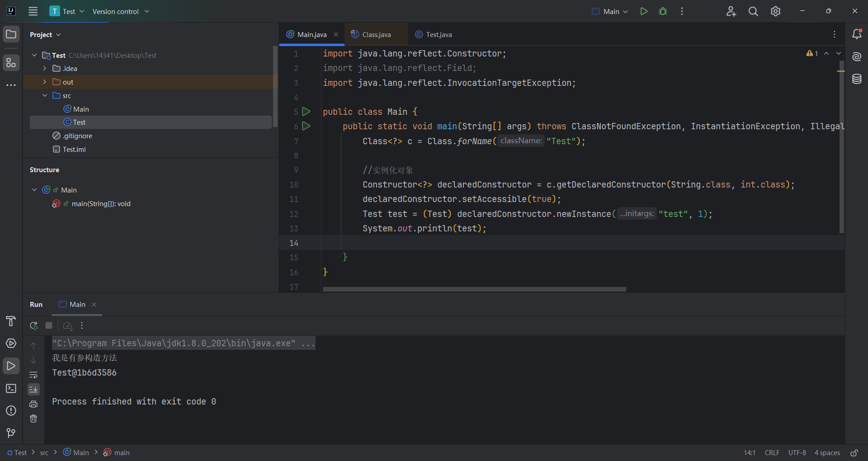Switch to the Test.java editor tab
Image resolution: width=868 pixels, height=461 pixels.
(x=433, y=34)
